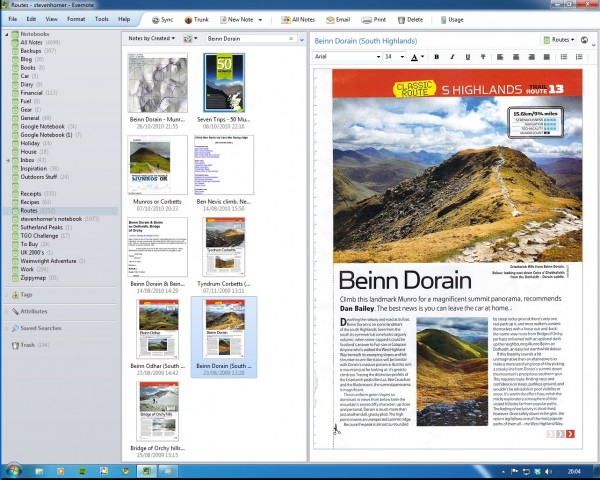Open Beinn Dorain - Munro map note thumbnail
The width and height of the screenshot is (600, 480).
pos(158,83)
